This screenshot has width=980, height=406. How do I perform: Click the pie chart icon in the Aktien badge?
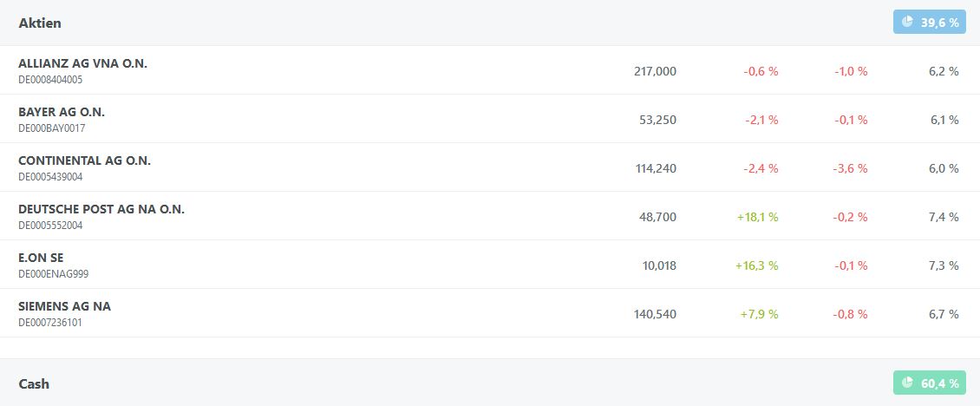[907, 23]
